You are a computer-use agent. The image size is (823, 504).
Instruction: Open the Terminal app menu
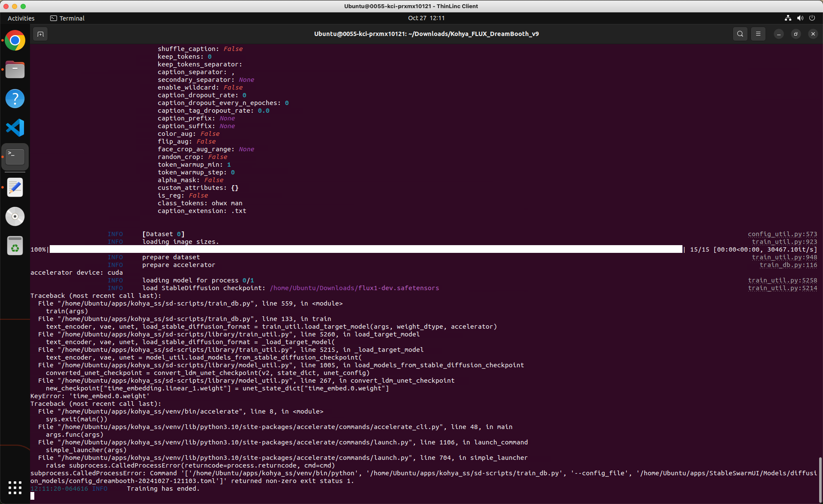point(67,18)
